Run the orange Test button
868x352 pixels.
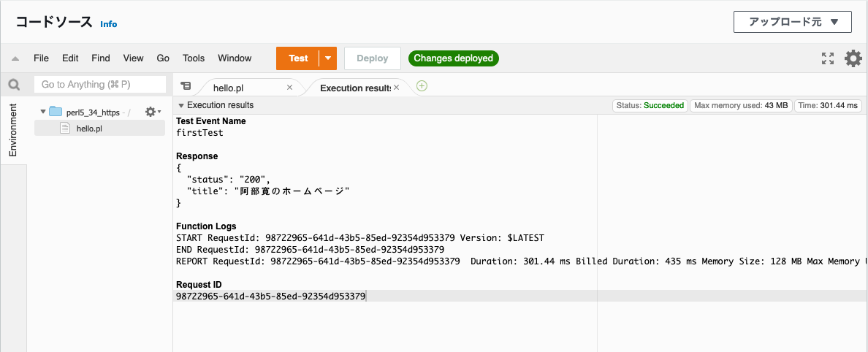[x=298, y=58]
